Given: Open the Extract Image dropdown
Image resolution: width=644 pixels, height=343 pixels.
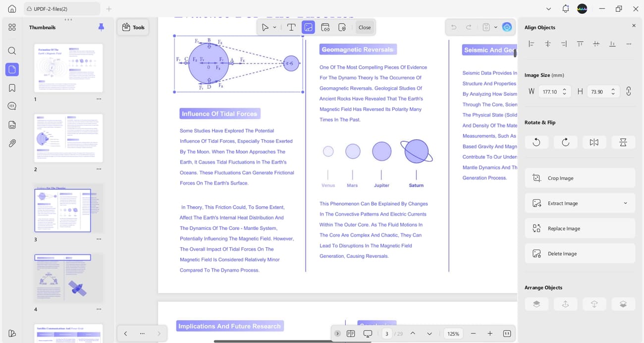Looking at the screenshot, I should click(625, 203).
